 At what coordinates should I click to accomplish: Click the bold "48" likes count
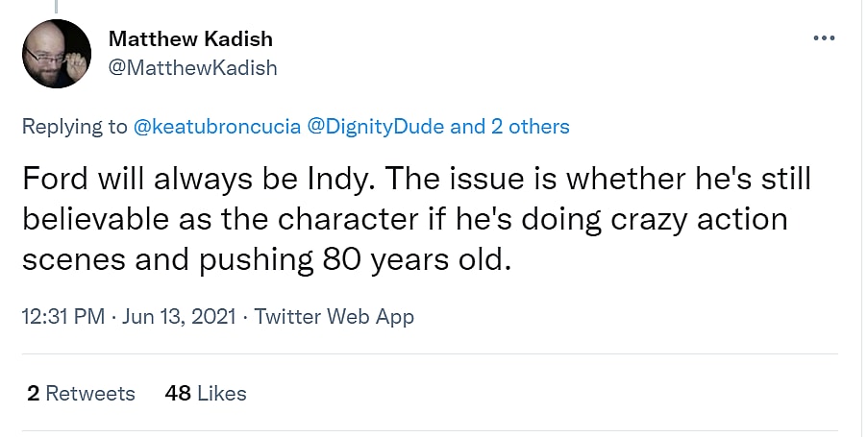(178, 393)
